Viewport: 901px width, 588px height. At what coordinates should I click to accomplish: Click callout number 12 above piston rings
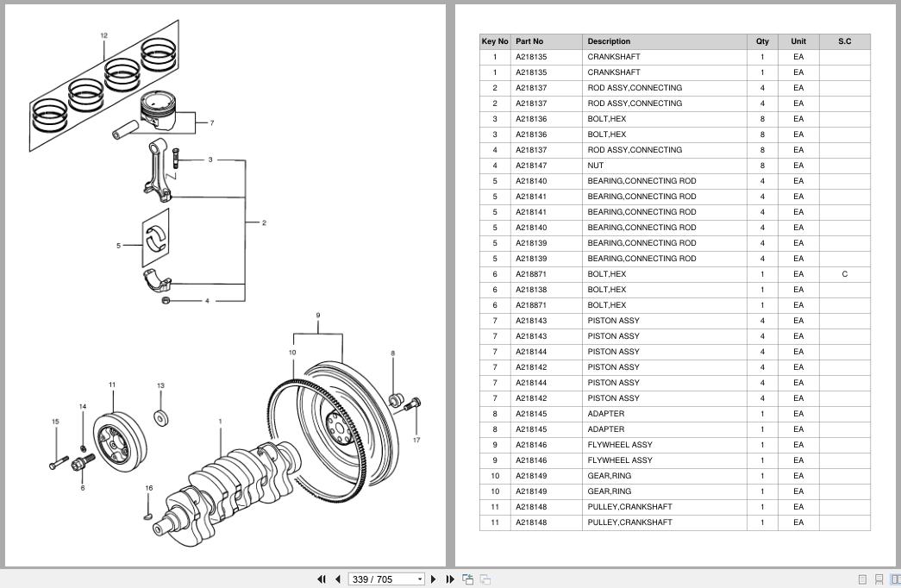(x=104, y=35)
